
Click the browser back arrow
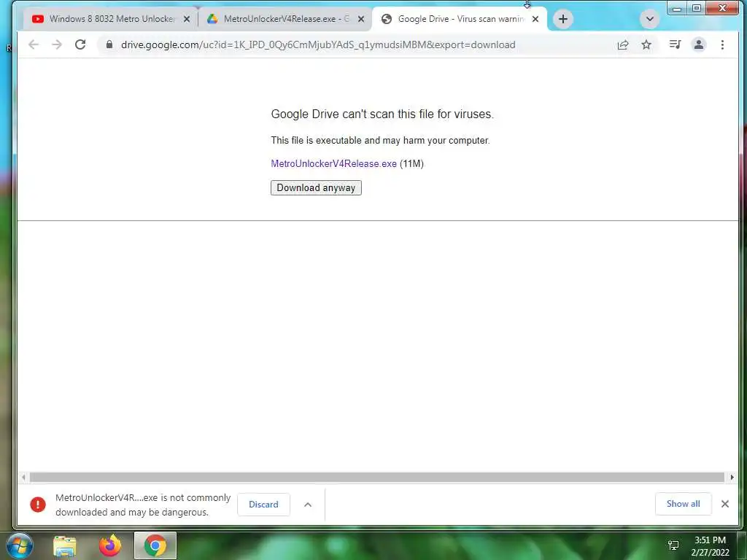click(x=34, y=44)
